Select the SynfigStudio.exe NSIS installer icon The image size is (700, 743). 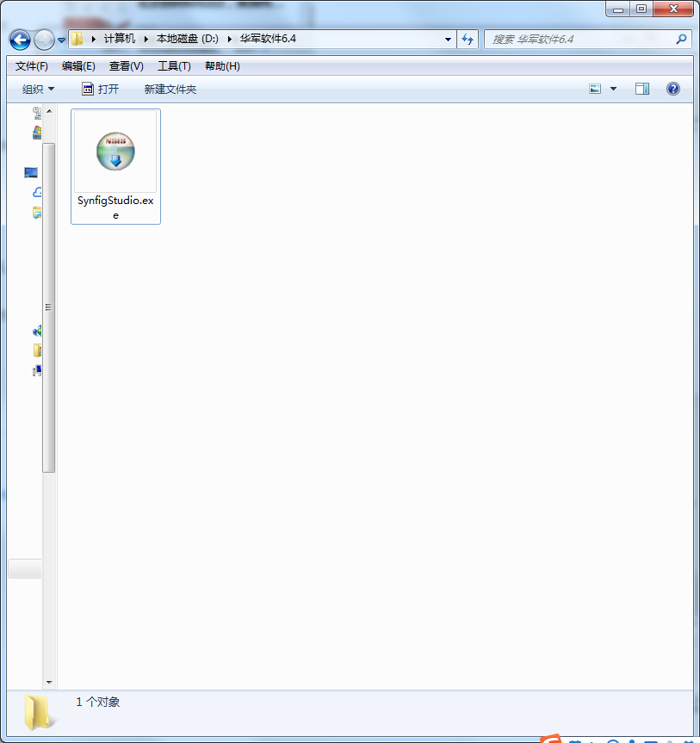coord(115,152)
